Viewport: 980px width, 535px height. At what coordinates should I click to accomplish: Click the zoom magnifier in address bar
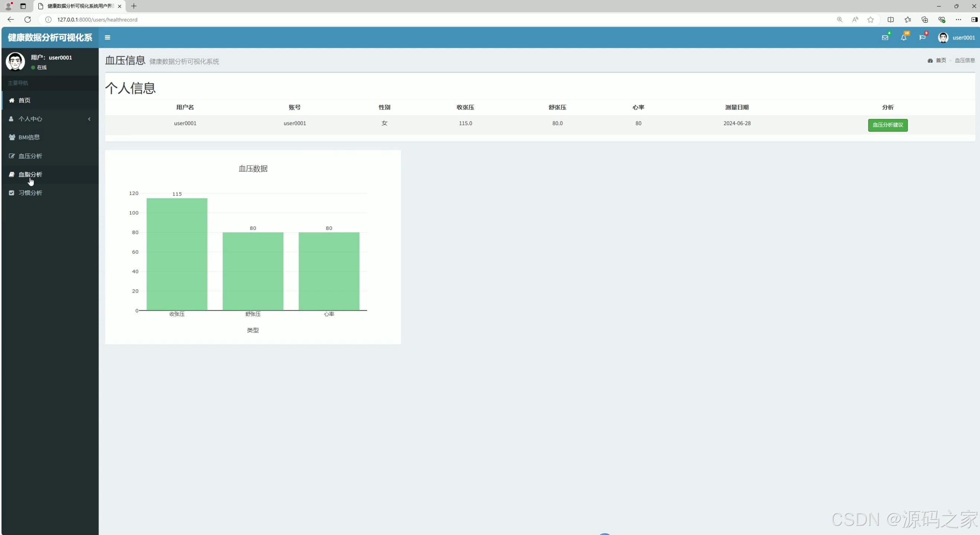click(839, 19)
